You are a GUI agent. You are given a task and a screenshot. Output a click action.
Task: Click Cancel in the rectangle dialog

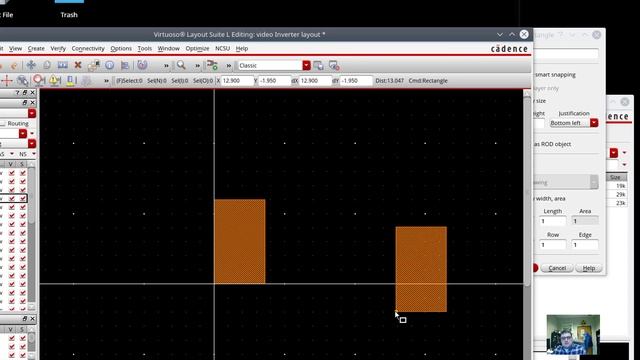pos(557,268)
